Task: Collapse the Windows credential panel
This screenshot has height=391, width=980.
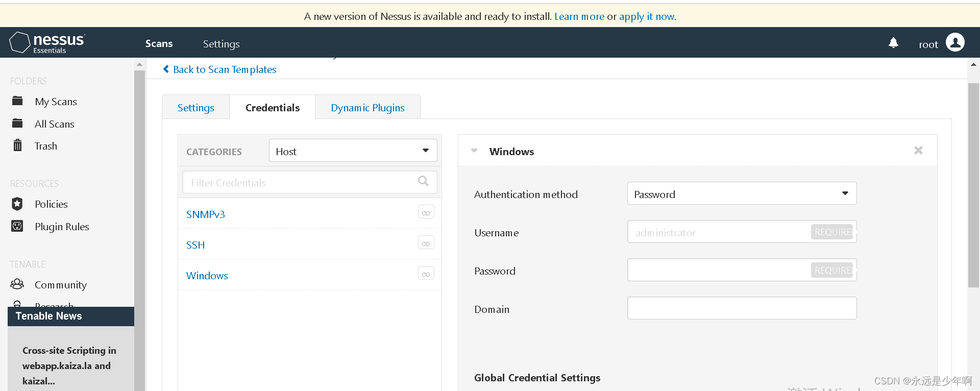Action: click(x=474, y=151)
